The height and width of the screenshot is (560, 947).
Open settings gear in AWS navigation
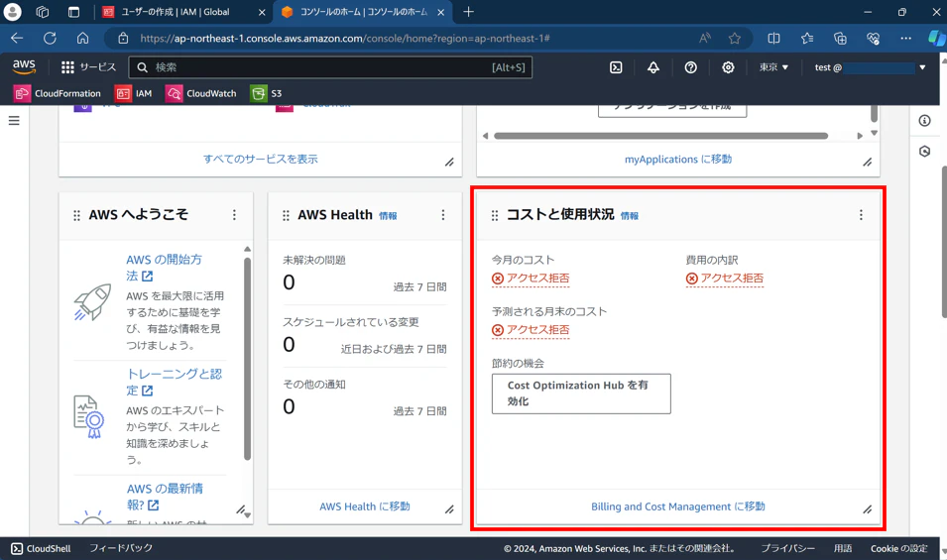click(x=728, y=67)
